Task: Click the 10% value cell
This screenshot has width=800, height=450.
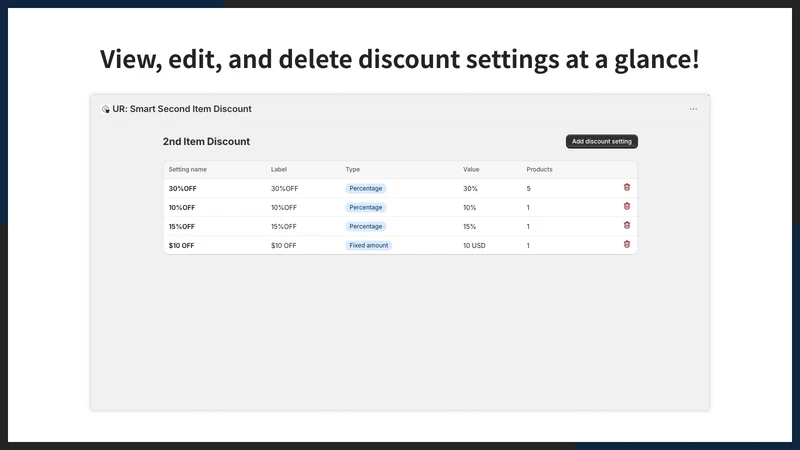Action: (469, 208)
